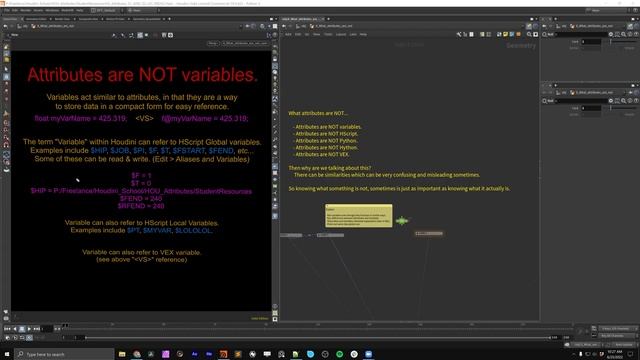Click the top tool icon in the left viewport shelf

click(6, 47)
